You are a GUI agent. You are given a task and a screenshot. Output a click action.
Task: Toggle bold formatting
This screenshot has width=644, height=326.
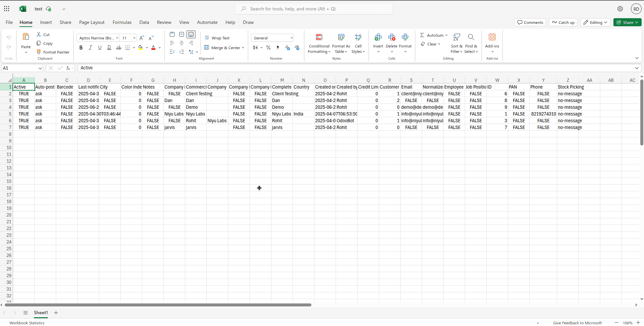[81, 47]
